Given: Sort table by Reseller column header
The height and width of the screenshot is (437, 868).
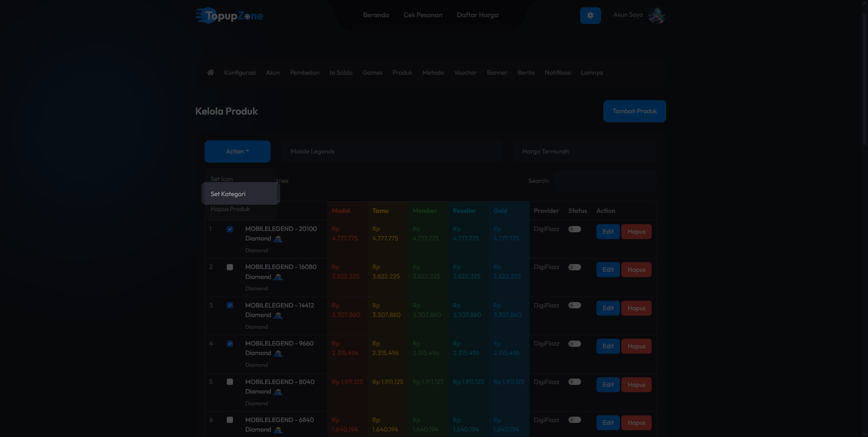Looking at the screenshot, I should (x=464, y=211).
